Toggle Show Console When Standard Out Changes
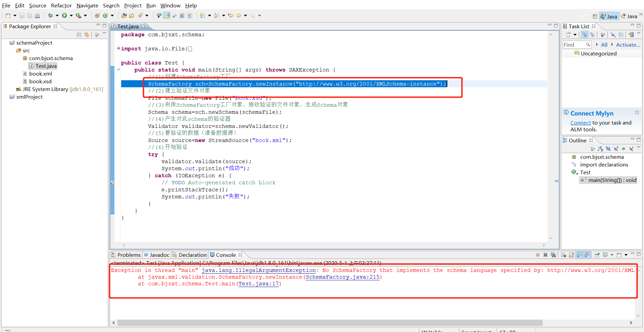 coord(579,255)
